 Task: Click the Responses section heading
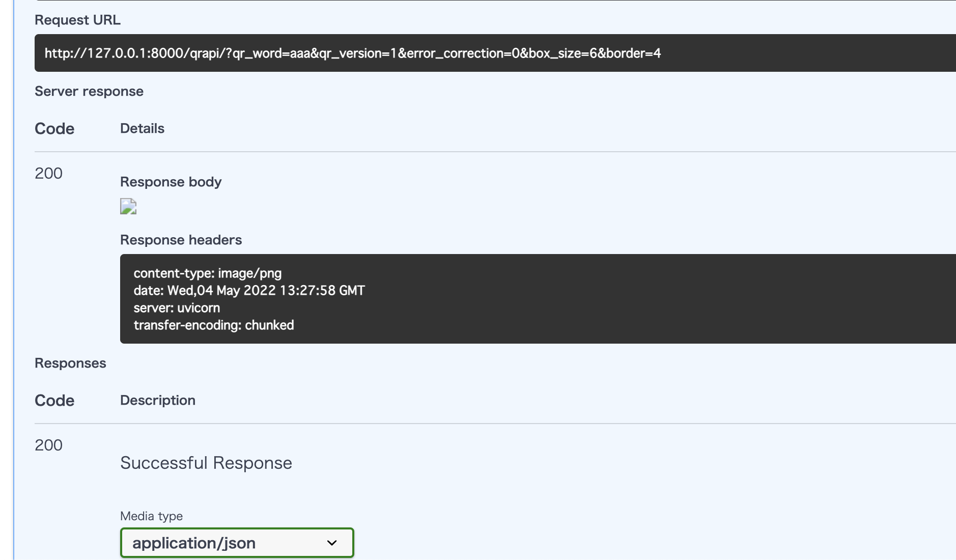pyautogui.click(x=70, y=363)
